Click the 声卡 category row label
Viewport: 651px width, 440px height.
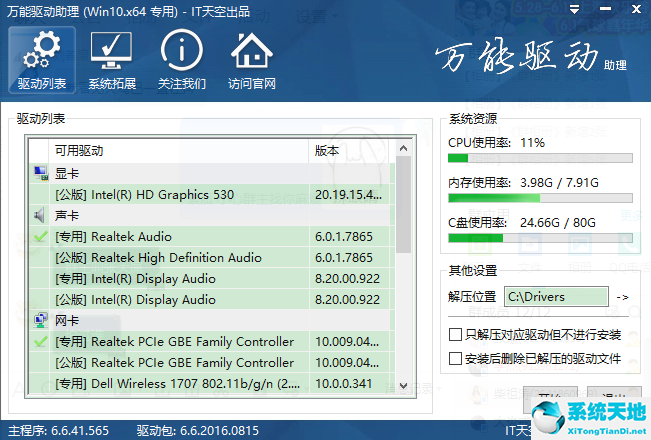tap(67, 215)
